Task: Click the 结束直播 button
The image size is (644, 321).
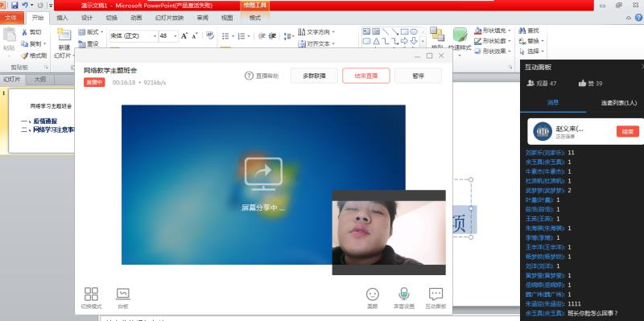Action: point(366,76)
